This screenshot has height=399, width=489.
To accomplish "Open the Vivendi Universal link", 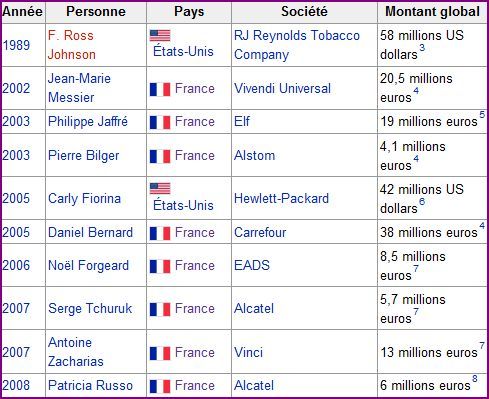I will pos(282,88).
